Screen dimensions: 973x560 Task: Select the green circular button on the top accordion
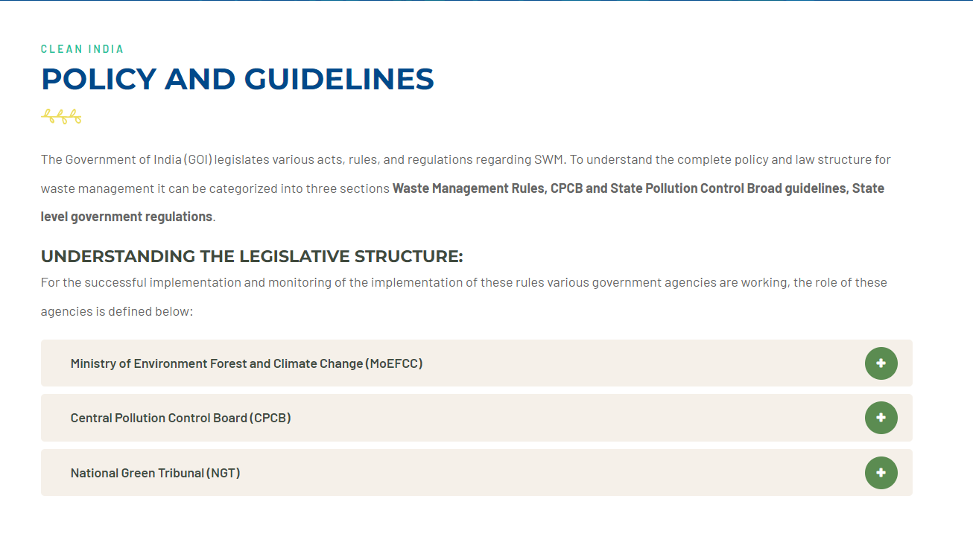point(881,363)
